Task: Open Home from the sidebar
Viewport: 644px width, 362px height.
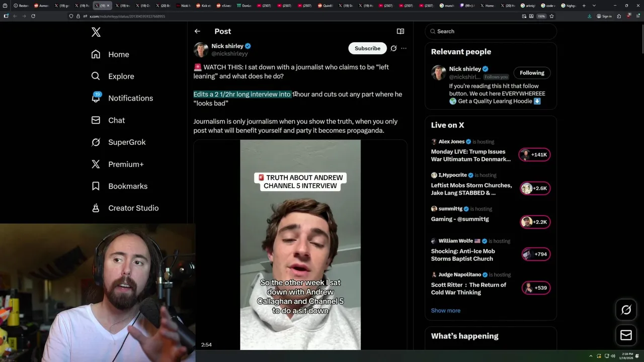Action: (110, 54)
